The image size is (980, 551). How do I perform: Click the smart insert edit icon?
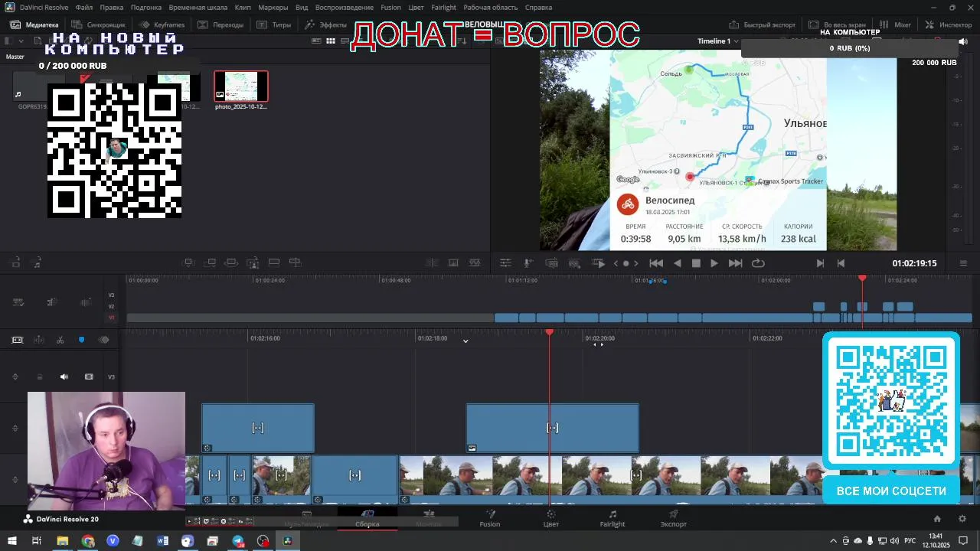pos(188,262)
